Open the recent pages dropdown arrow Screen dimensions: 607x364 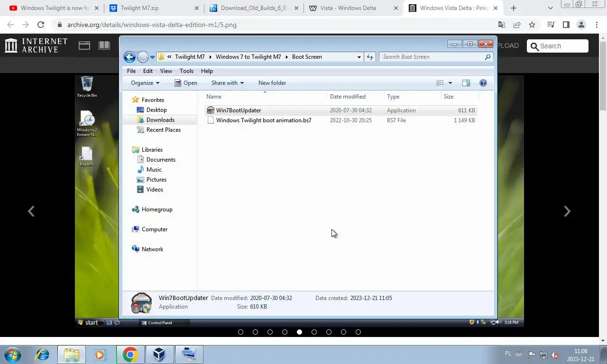[x=152, y=57]
